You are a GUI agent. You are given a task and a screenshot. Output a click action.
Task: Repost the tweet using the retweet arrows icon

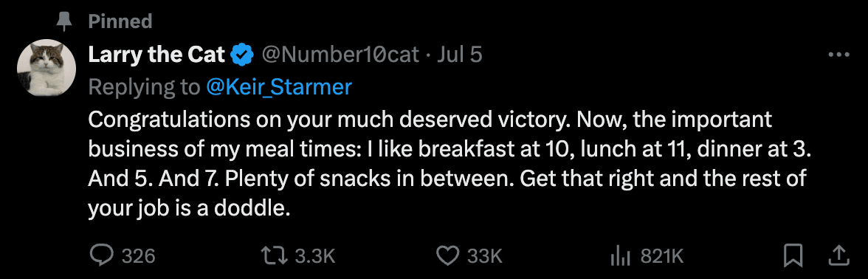click(x=273, y=255)
